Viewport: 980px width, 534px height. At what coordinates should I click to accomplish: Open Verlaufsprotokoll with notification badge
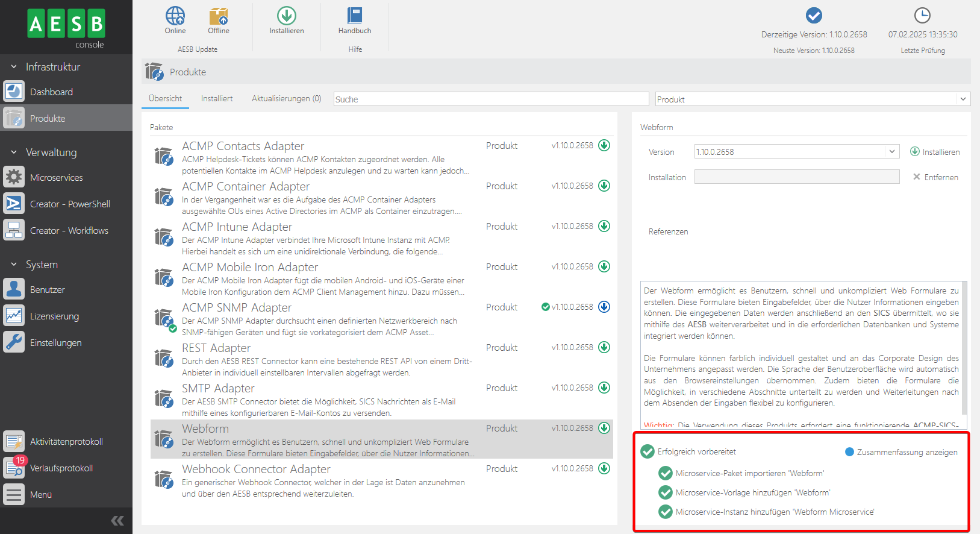61,468
